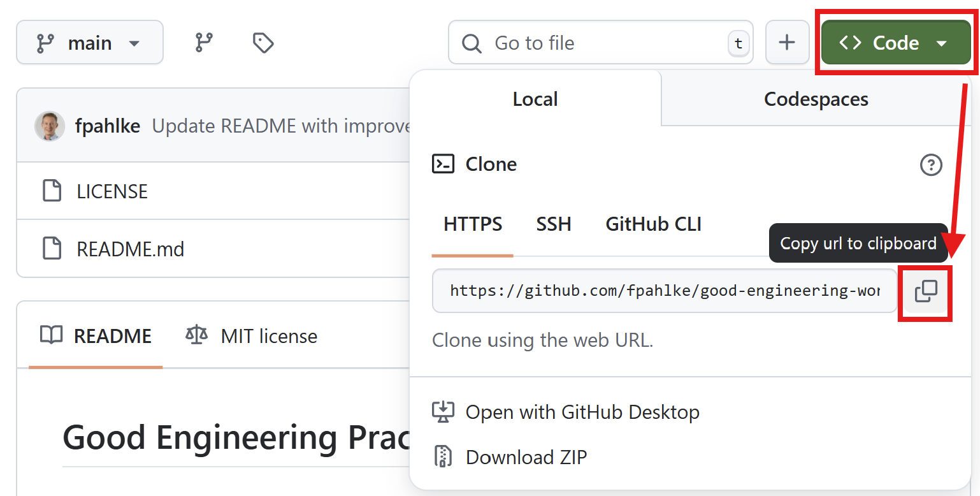The width and height of the screenshot is (980, 496).
Task: Open the tags icon
Action: 263,43
